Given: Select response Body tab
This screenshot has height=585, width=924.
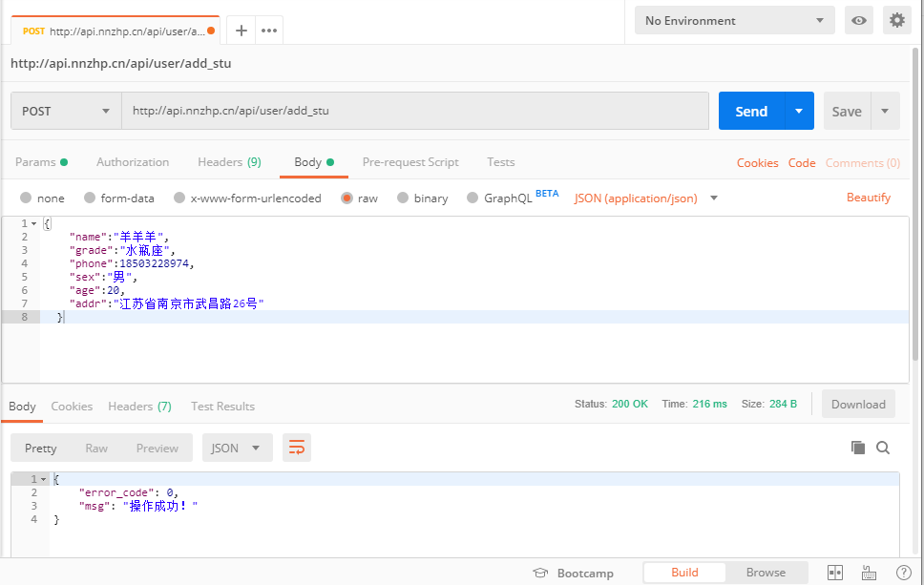Looking at the screenshot, I should point(22,406).
